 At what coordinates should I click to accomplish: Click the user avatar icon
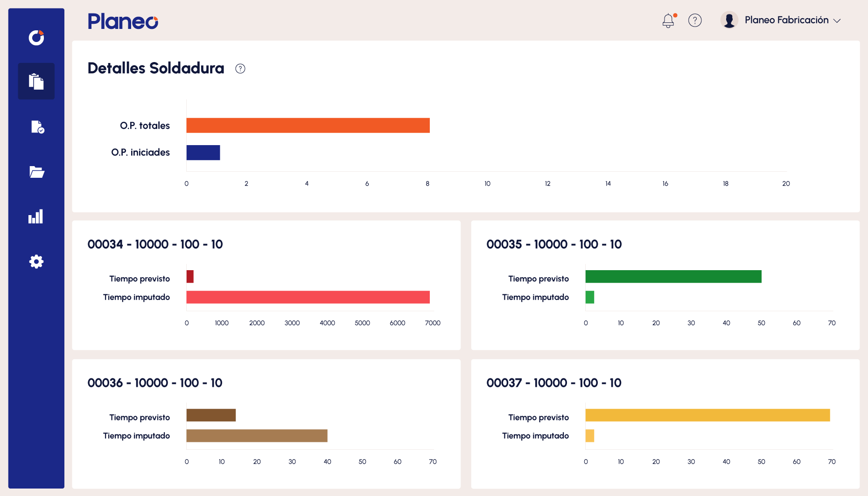729,20
